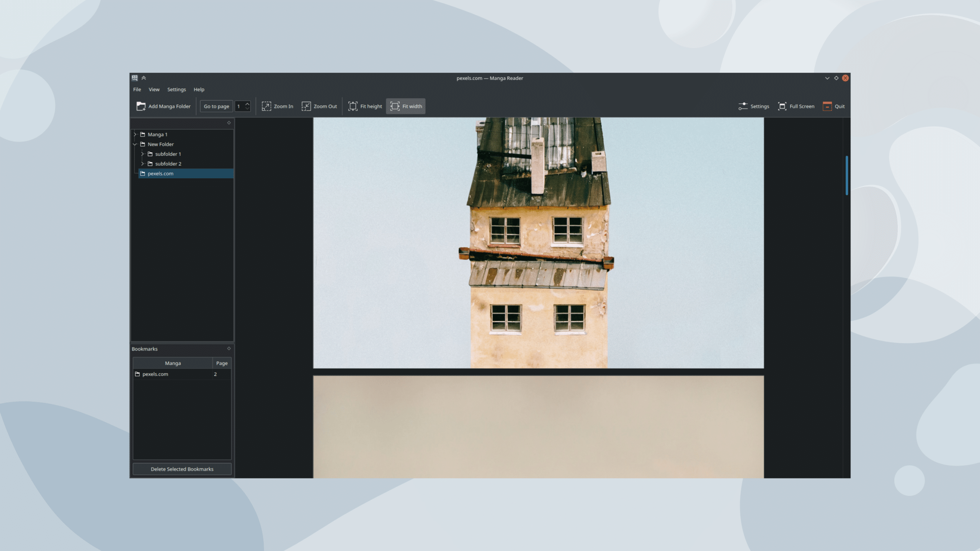Open the View menu
Image resolution: width=980 pixels, height=551 pixels.
[x=154, y=90]
